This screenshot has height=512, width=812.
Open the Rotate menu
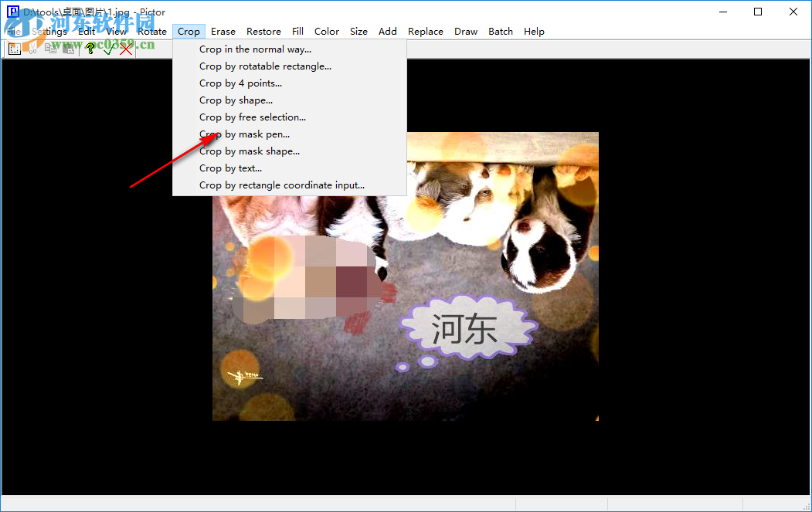tap(152, 31)
